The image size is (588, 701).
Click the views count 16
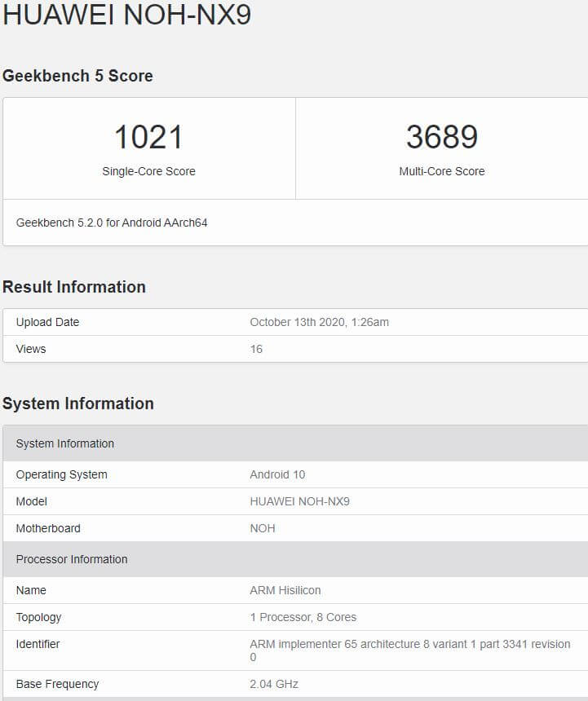tap(256, 349)
